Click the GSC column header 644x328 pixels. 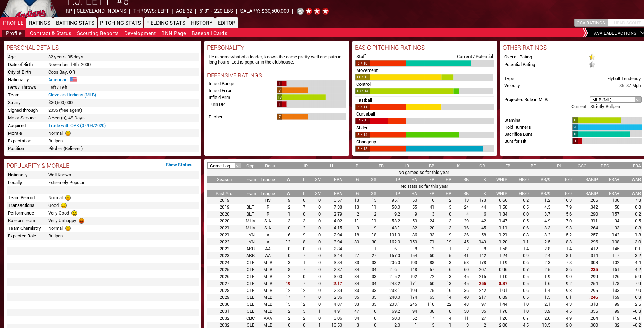click(582, 166)
